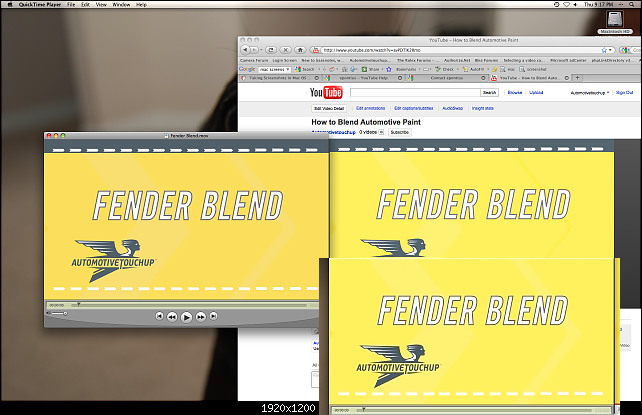The height and width of the screenshot is (415, 642).
Task: Close the Taking Screenshots in Mac OS tab
Action: (317, 78)
